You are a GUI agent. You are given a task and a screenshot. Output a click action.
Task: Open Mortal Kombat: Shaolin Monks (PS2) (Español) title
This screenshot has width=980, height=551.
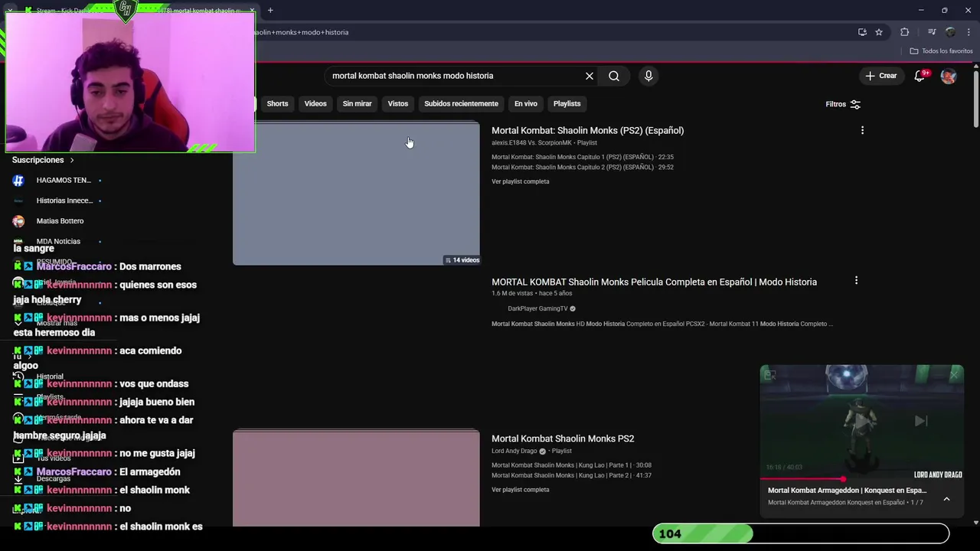(x=587, y=130)
